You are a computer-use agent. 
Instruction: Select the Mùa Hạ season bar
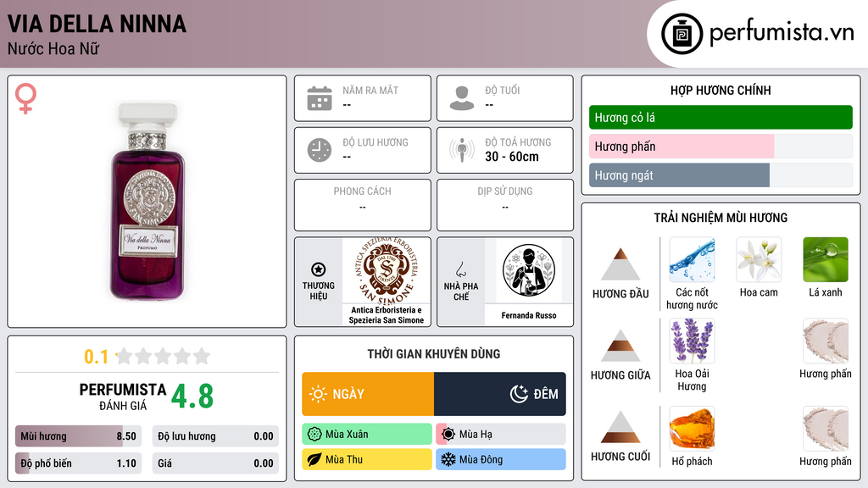click(501, 435)
